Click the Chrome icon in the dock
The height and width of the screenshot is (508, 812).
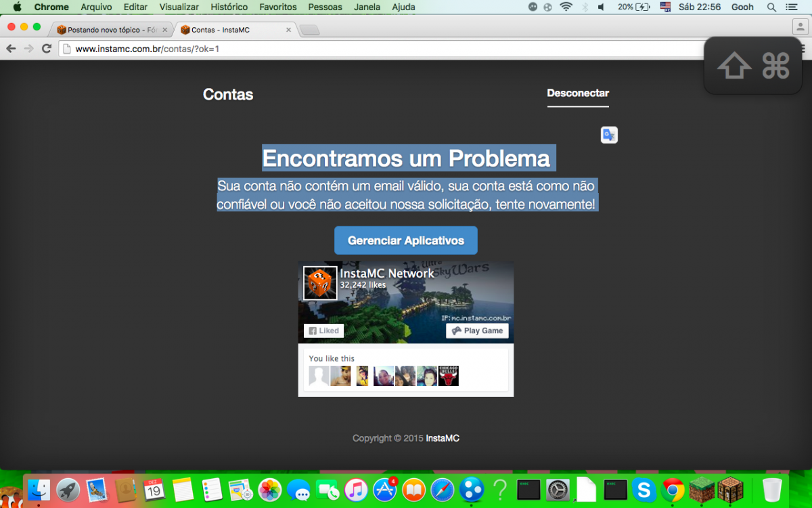pyautogui.click(x=673, y=490)
